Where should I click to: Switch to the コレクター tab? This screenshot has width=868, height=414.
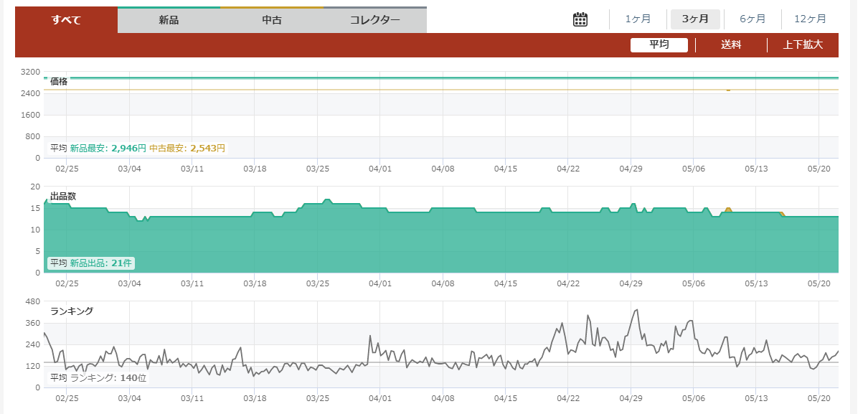pyautogui.click(x=374, y=20)
